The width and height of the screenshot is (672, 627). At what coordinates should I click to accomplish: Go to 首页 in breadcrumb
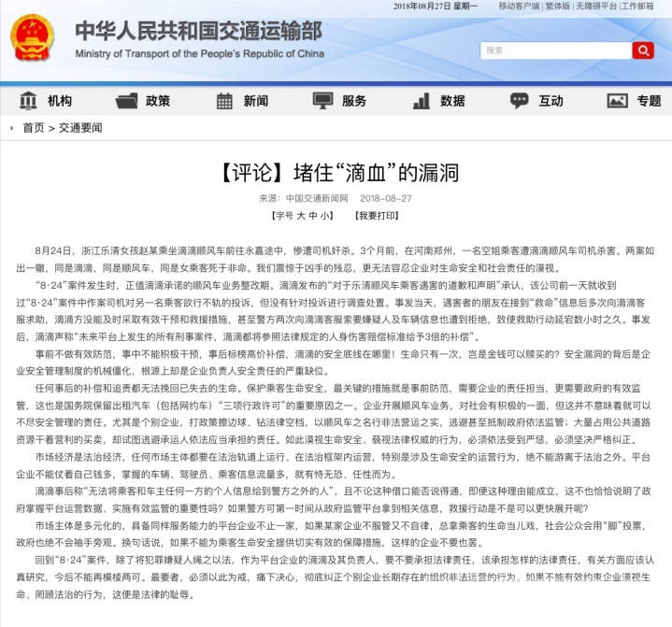[x=34, y=128]
